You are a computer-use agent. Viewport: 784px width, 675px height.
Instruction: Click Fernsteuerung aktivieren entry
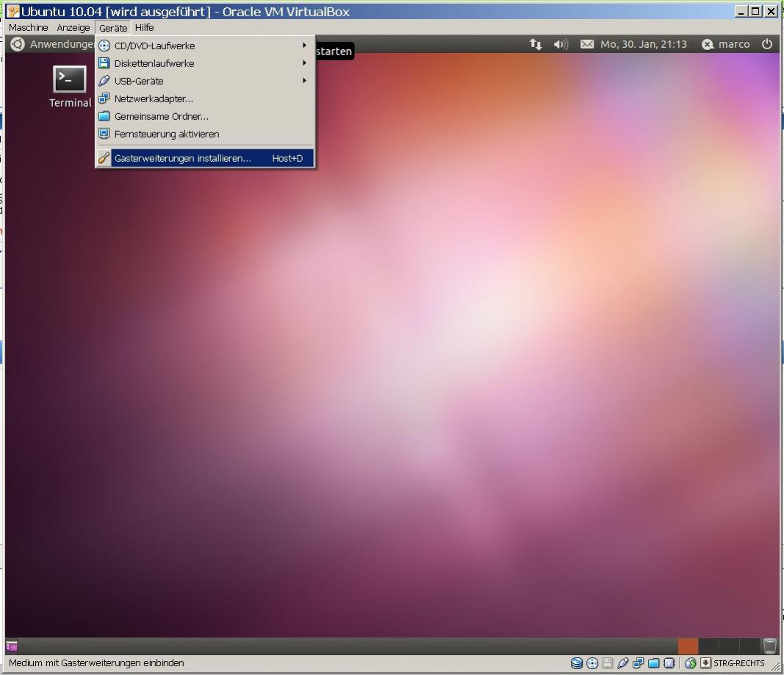205,134
